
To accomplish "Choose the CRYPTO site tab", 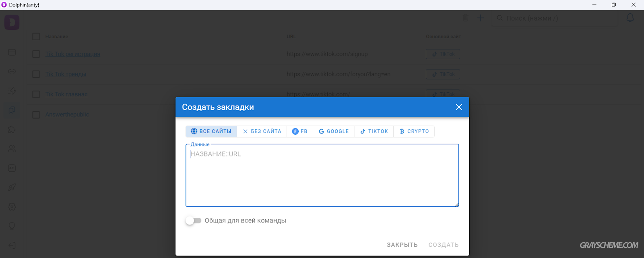I will coord(414,131).
